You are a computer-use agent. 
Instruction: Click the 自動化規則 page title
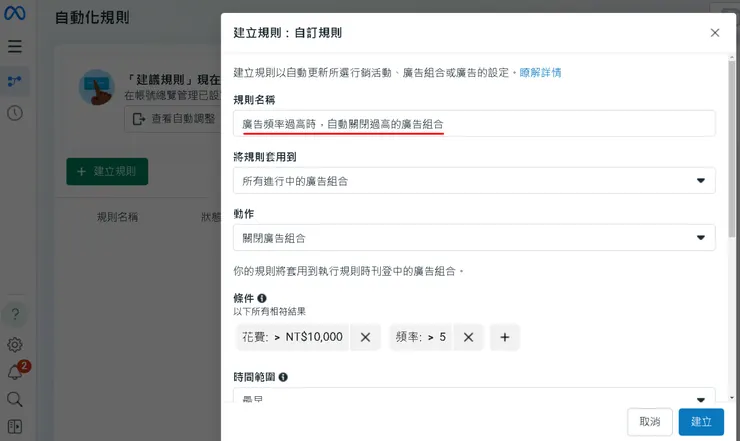point(92,18)
